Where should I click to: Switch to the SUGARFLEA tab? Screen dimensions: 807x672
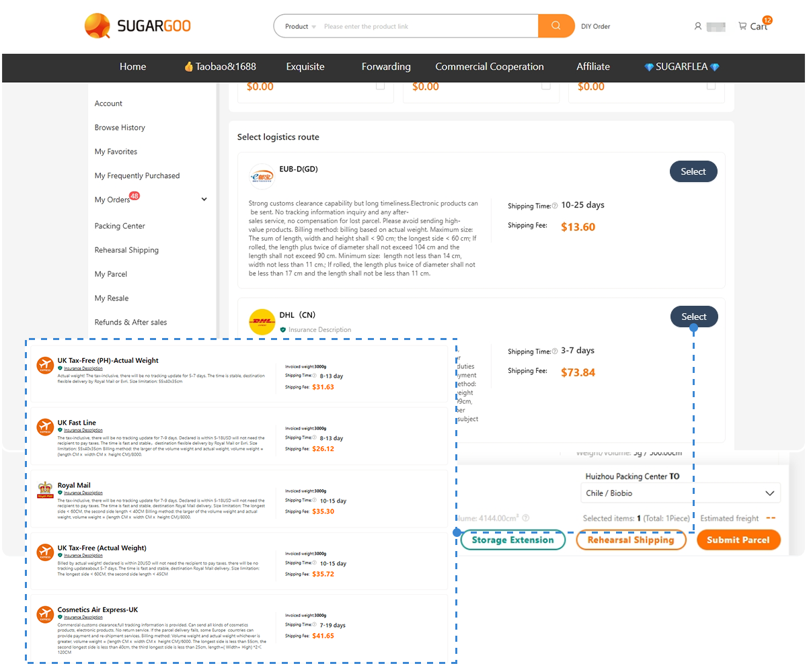coord(681,67)
